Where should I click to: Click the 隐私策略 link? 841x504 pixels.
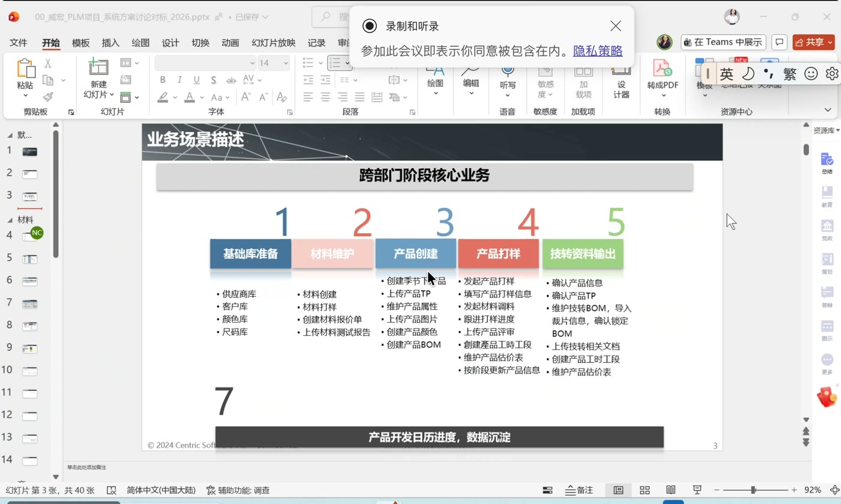pyautogui.click(x=598, y=51)
